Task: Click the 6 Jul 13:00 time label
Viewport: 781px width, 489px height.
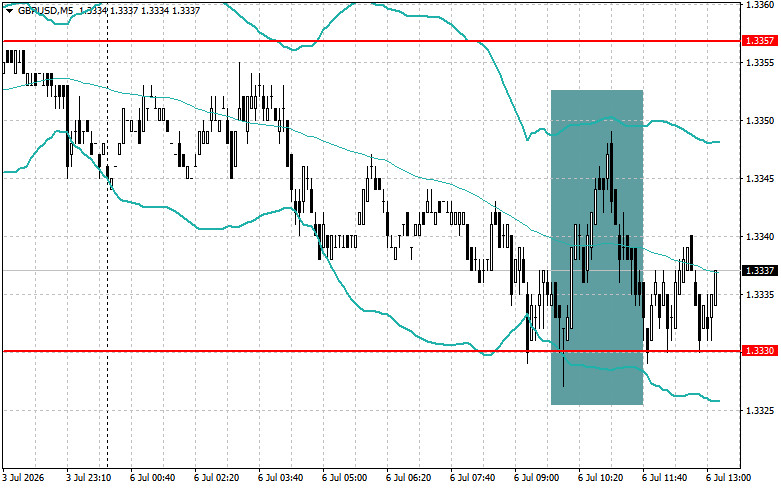Action: tap(728, 478)
